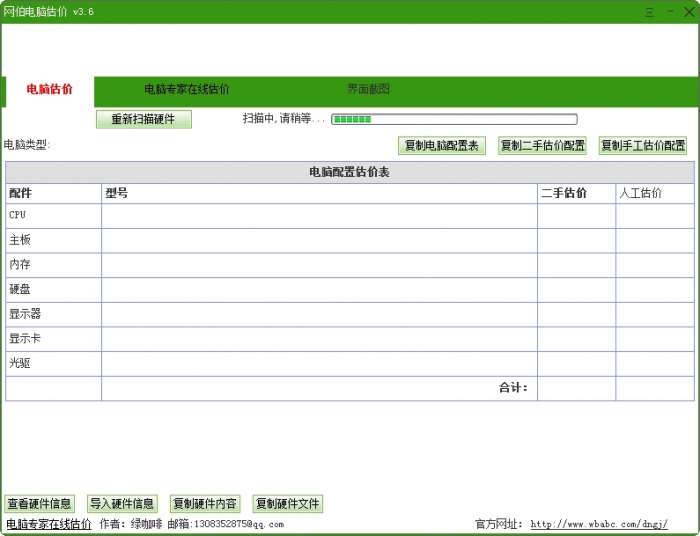
Task: Open the official website wbabc.com link
Action: (599, 524)
